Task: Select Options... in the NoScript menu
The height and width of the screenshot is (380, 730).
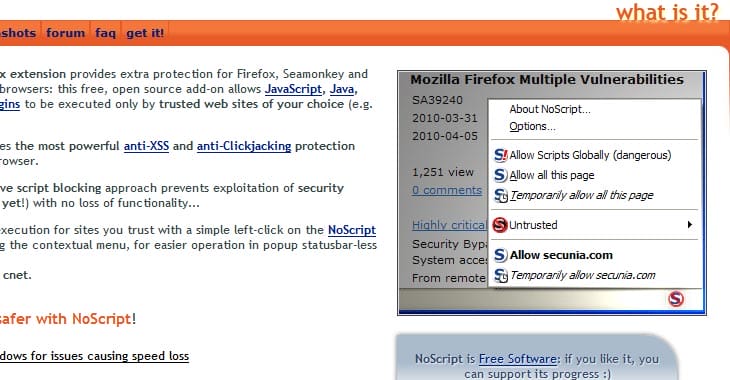Action: pos(532,127)
